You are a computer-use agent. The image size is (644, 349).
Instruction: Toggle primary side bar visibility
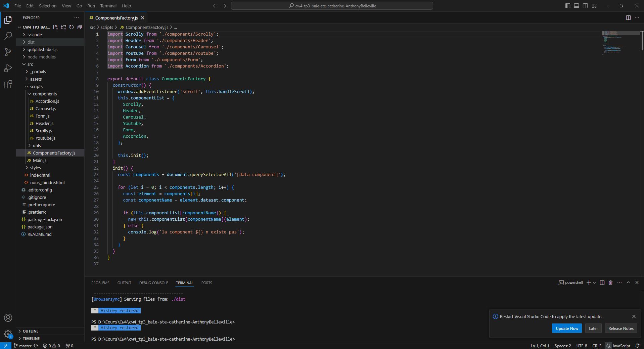tap(568, 6)
